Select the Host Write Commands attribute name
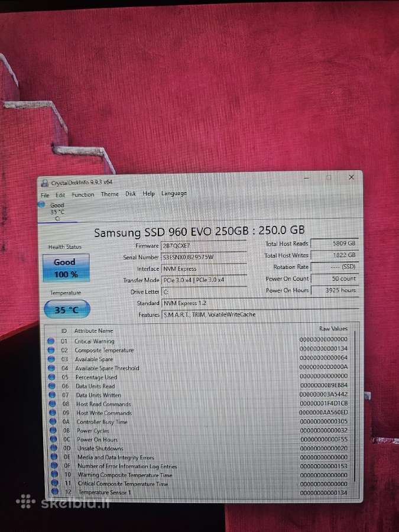Screen dimensions: 399x532 [x=104, y=413]
